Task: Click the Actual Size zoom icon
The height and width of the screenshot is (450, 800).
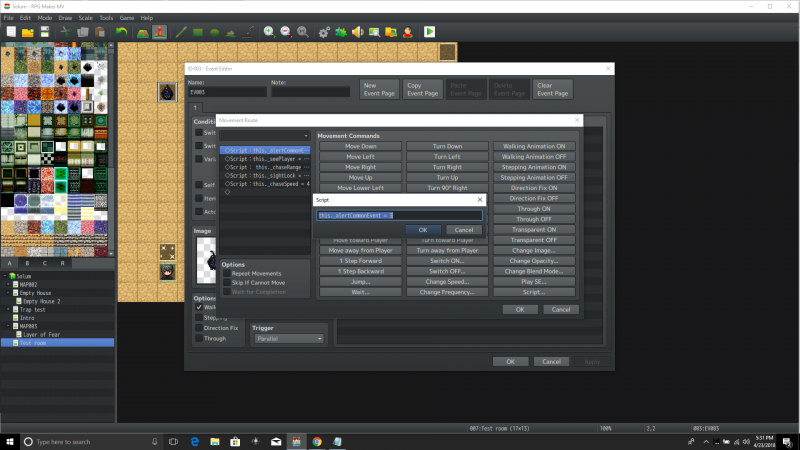Action: point(303,32)
